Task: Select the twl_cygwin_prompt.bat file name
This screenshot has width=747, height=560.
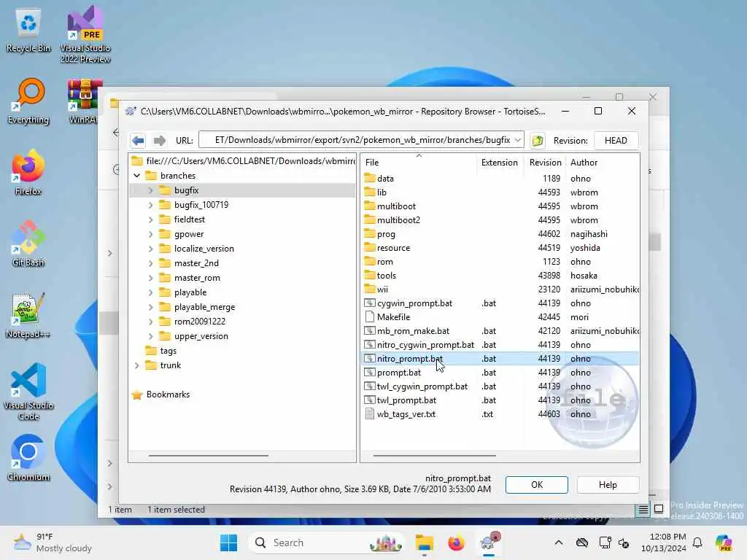Action: pos(422,386)
